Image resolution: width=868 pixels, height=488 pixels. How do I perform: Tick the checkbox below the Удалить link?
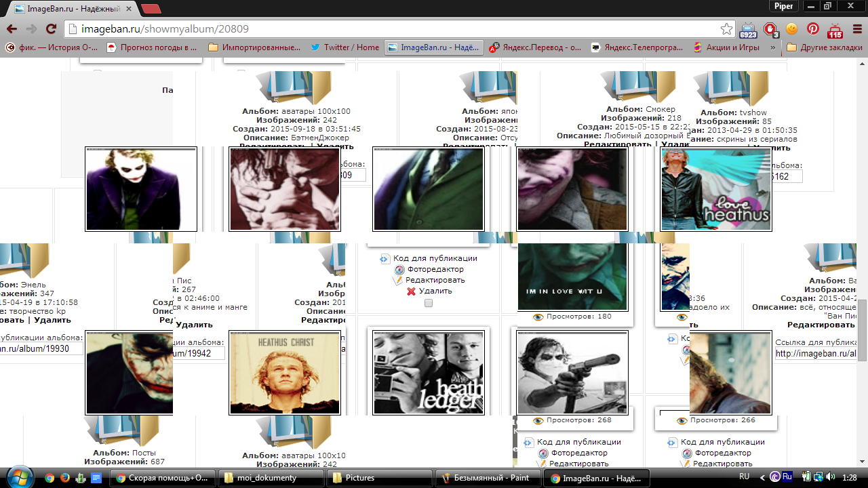click(428, 303)
